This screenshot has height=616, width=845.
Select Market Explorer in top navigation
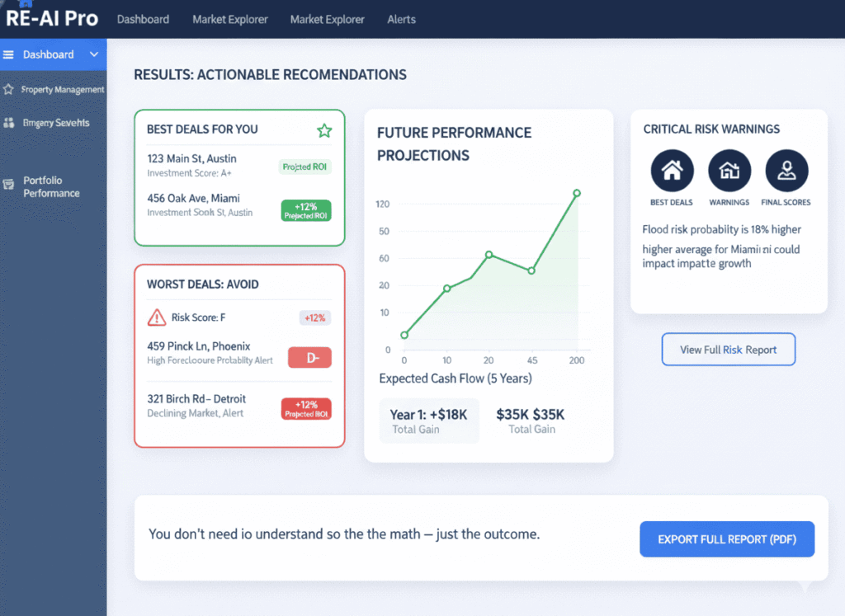[x=229, y=19]
